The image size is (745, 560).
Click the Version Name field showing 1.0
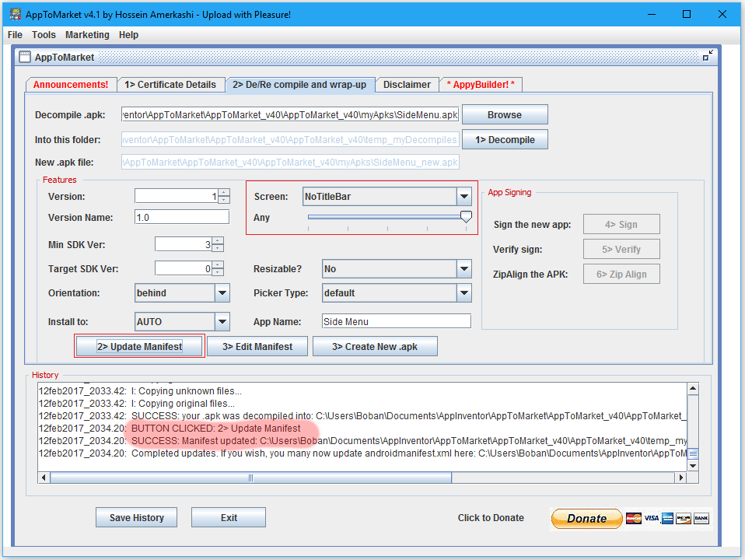coord(182,217)
